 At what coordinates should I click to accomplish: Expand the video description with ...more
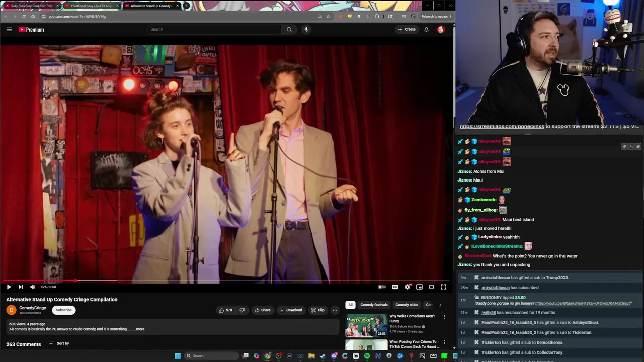point(139,329)
